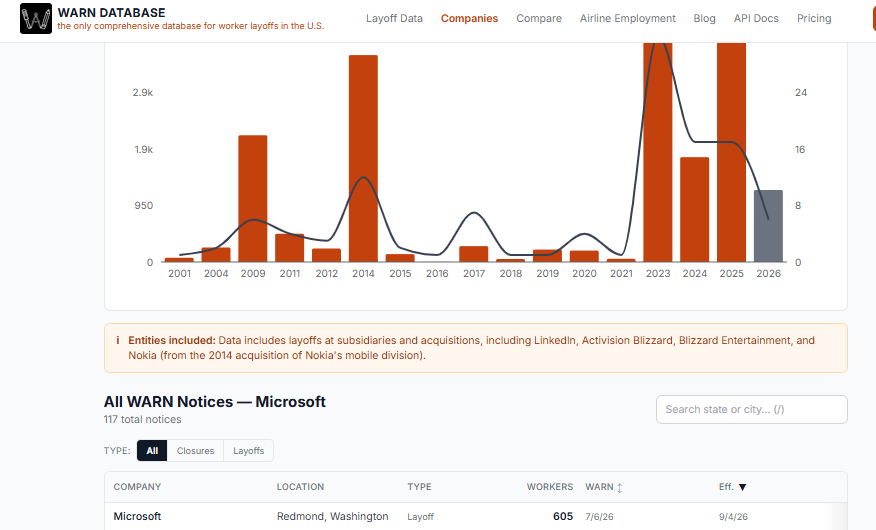Open the Pricing page
This screenshot has width=876, height=530.
(x=814, y=18)
